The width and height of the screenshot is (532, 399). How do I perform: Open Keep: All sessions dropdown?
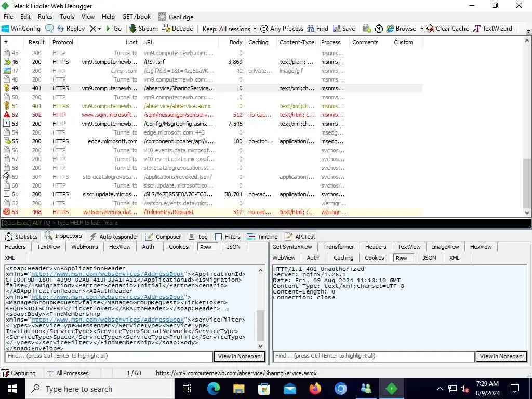coord(229,29)
